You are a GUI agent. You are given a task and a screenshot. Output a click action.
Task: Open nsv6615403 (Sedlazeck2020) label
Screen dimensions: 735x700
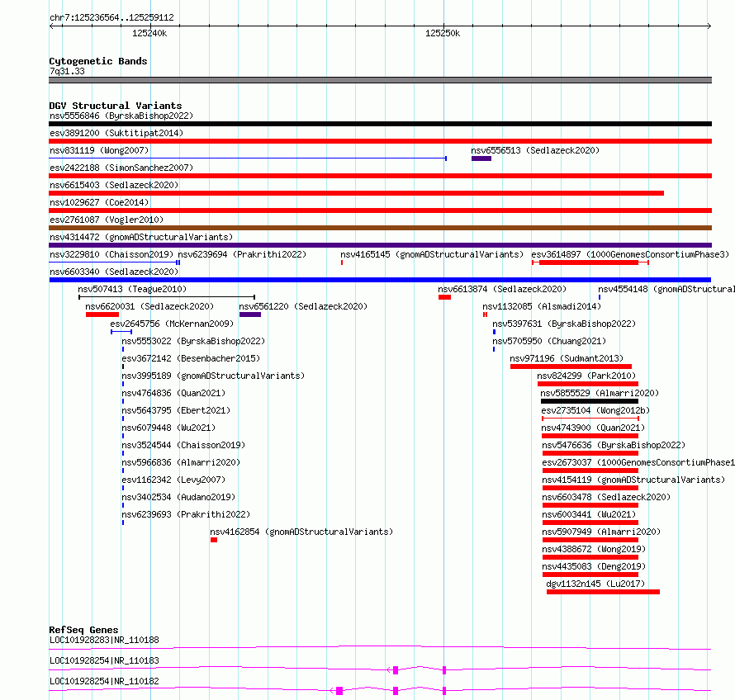click(x=114, y=185)
